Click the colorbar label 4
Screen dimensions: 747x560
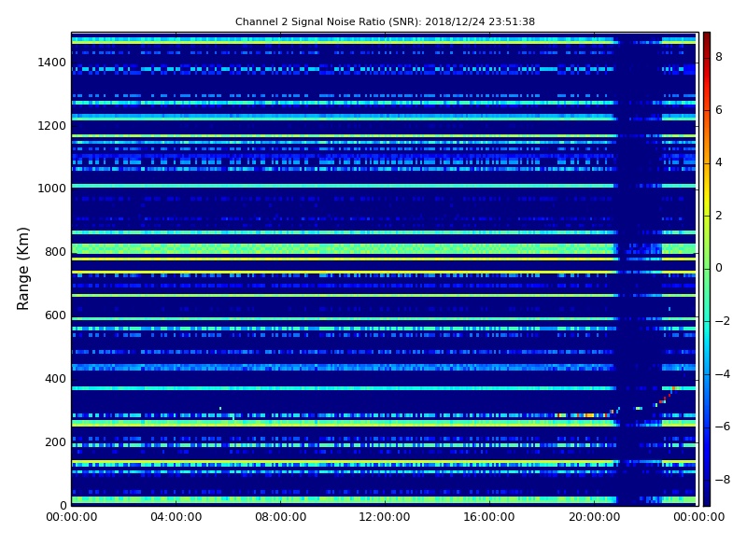click(x=719, y=162)
